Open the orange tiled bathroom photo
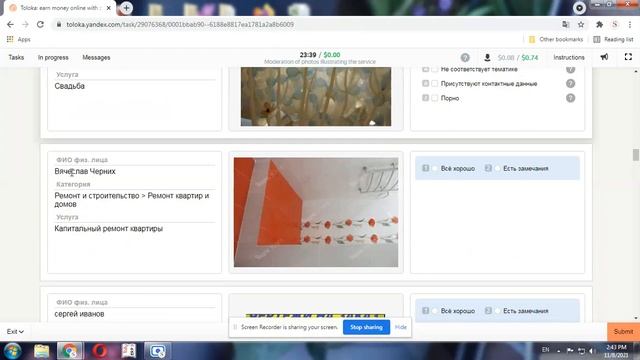The width and height of the screenshot is (640, 360). click(x=316, y=212)
